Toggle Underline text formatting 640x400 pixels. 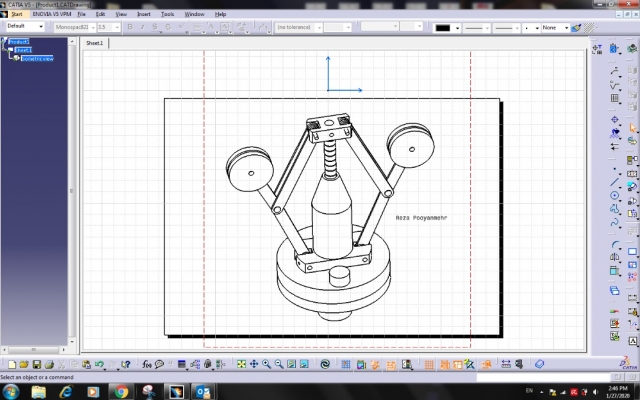[x=155, y=27]
